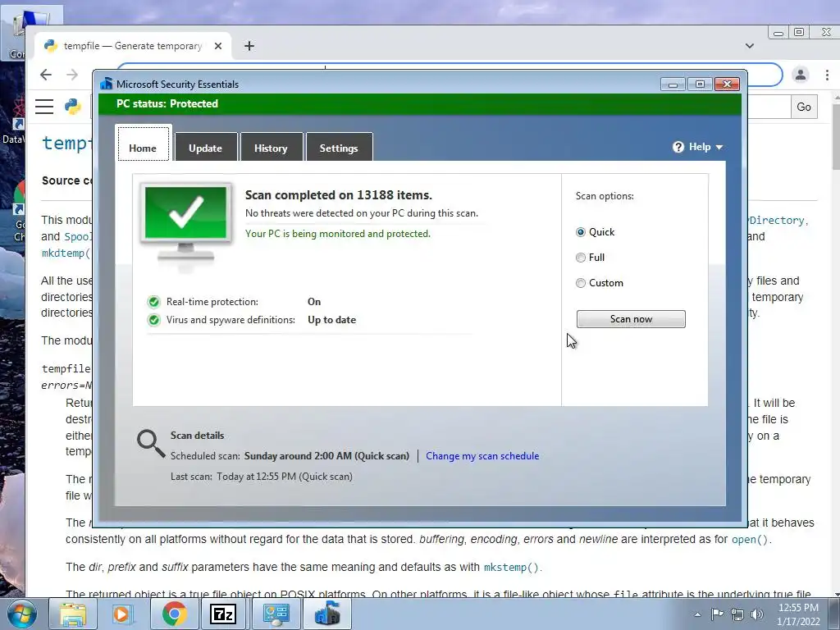Click Chrome's forward arrow

point(72,75)
